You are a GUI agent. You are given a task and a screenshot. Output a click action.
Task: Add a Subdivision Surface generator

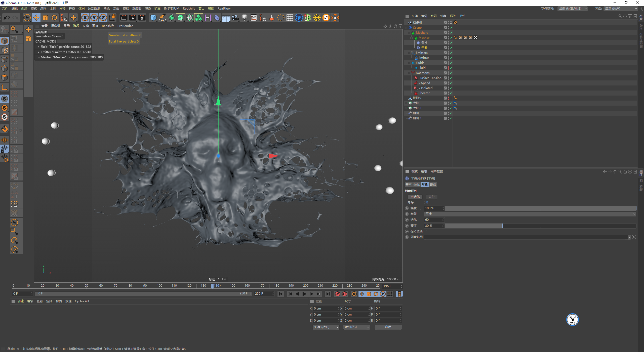pos(172,18)
